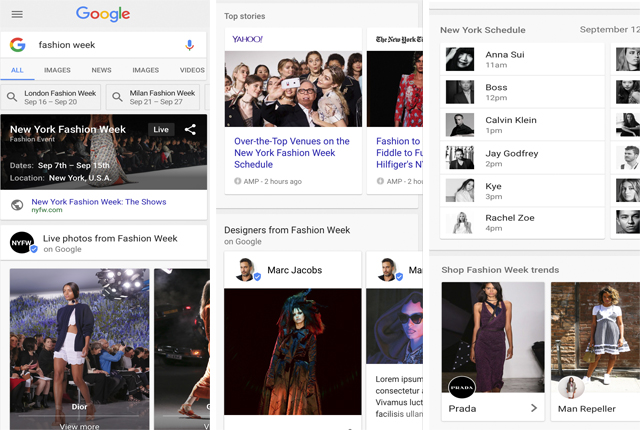Open Calvin Klein 1pm schedule row
Image resolution: width=640 pixels, height=430 pixels.
click(522, 124)
